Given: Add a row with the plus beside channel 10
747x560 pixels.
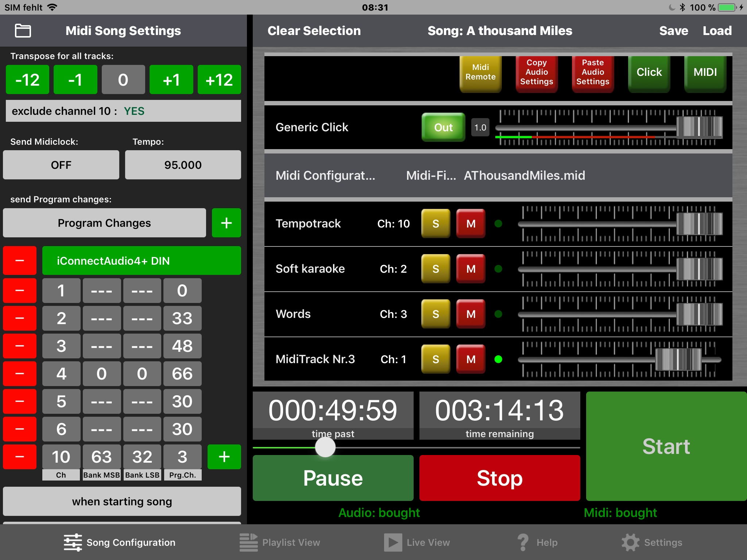Looking at the screenshot, I should 224,456.
